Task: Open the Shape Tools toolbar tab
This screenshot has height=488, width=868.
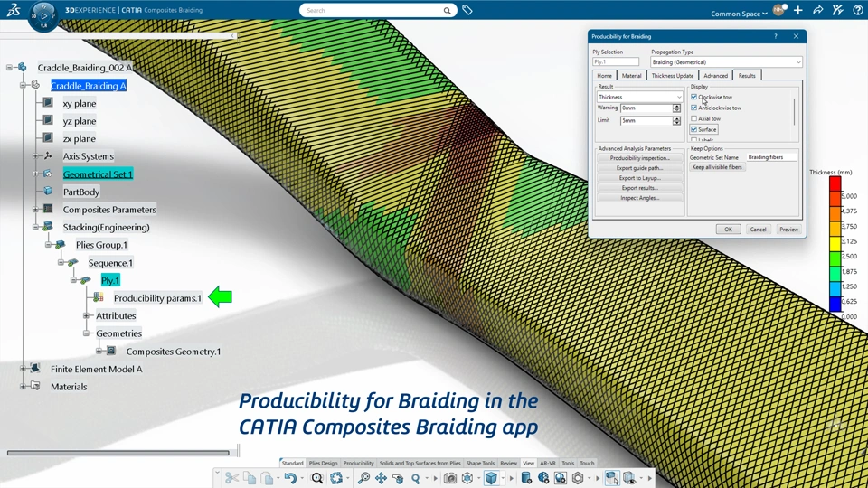Action: pyautogui.click(x=480, y=463)
